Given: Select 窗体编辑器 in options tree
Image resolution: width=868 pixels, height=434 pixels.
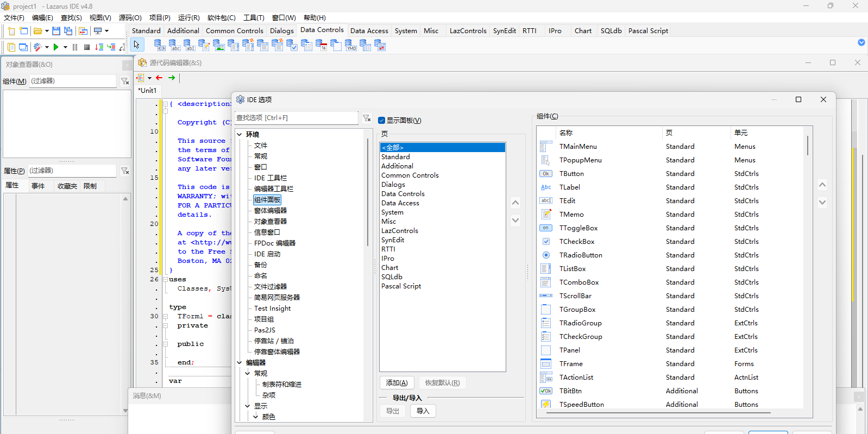Looking at the screenshot, I should tap(271, 210).
